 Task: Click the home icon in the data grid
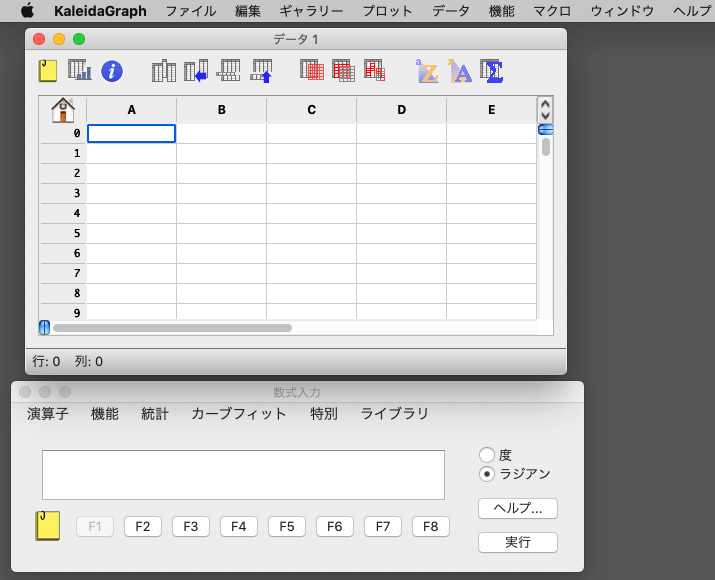(63, 110)
